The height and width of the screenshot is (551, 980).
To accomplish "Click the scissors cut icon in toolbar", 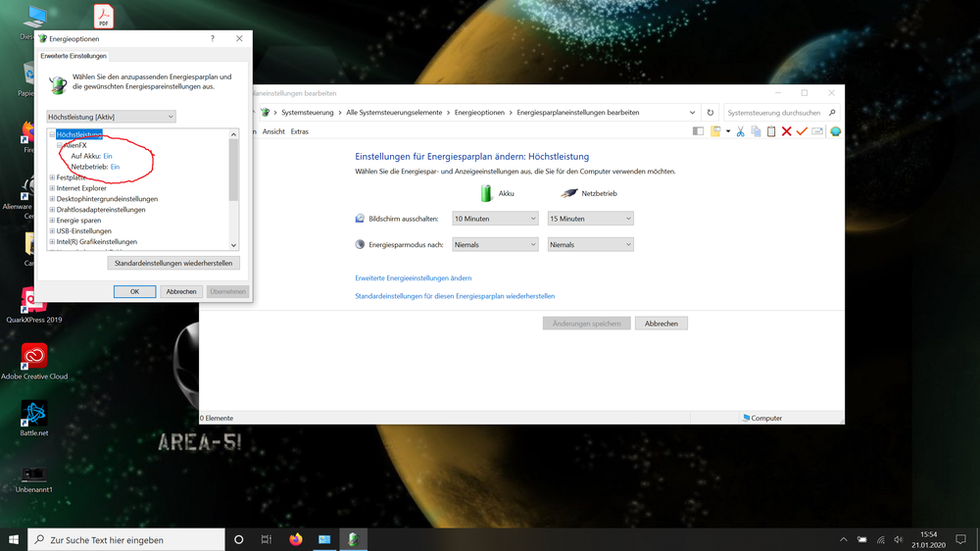I will click(x=741, y=131).
